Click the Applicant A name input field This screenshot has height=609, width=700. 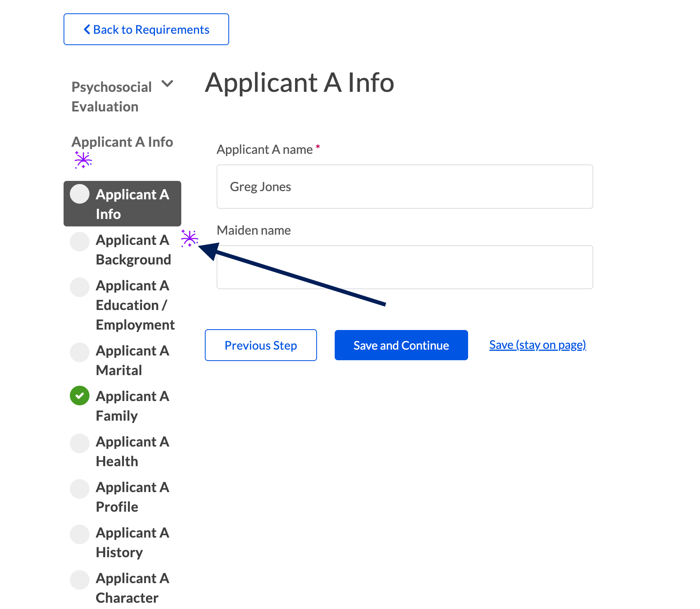coord(405,186)
